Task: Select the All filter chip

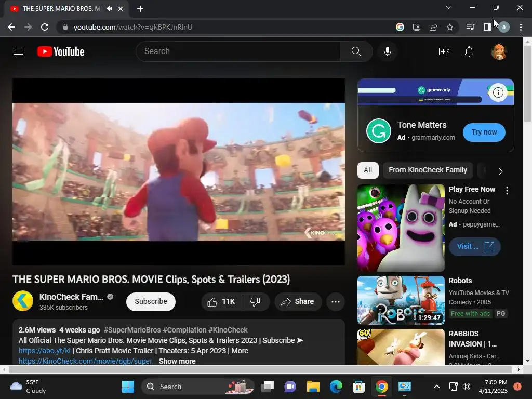Action: tap(368, 170)
